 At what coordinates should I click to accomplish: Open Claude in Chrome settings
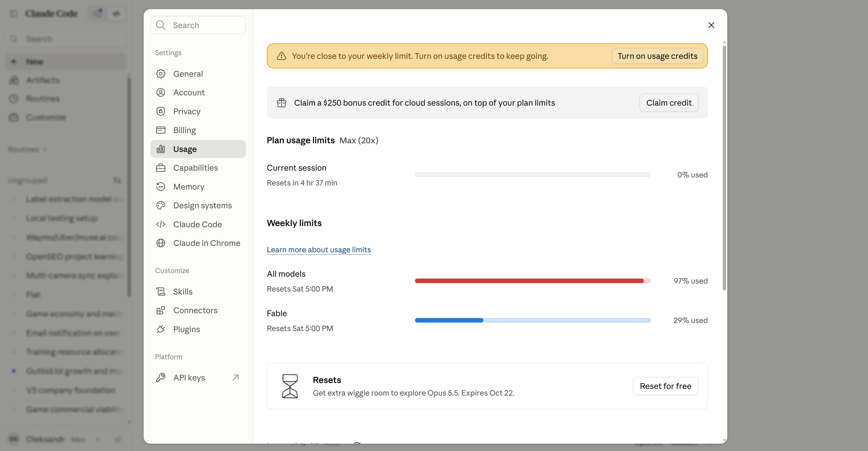198,243
